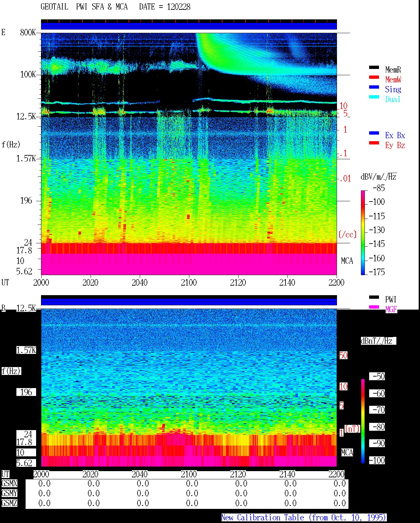
Task: Click the 'MCA' label beside the B panel
Action: tap(347, 453)
